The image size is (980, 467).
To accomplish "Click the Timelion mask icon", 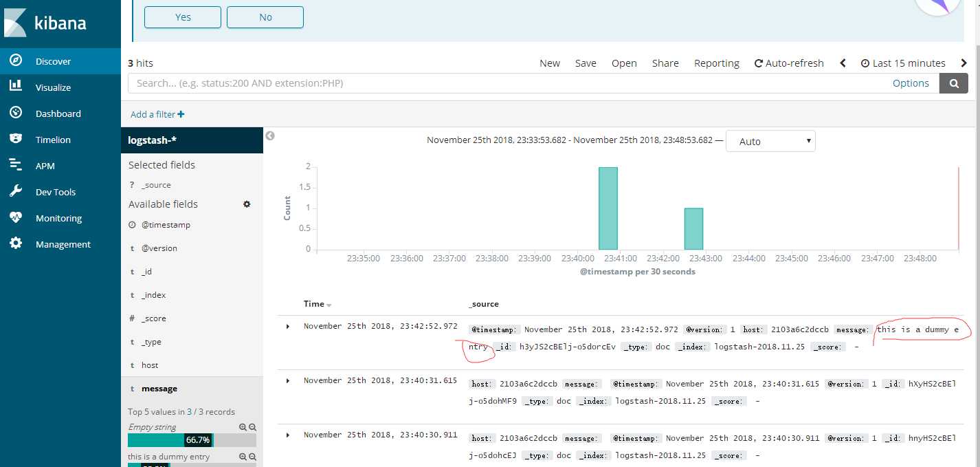I will click(x=16, y=139).
